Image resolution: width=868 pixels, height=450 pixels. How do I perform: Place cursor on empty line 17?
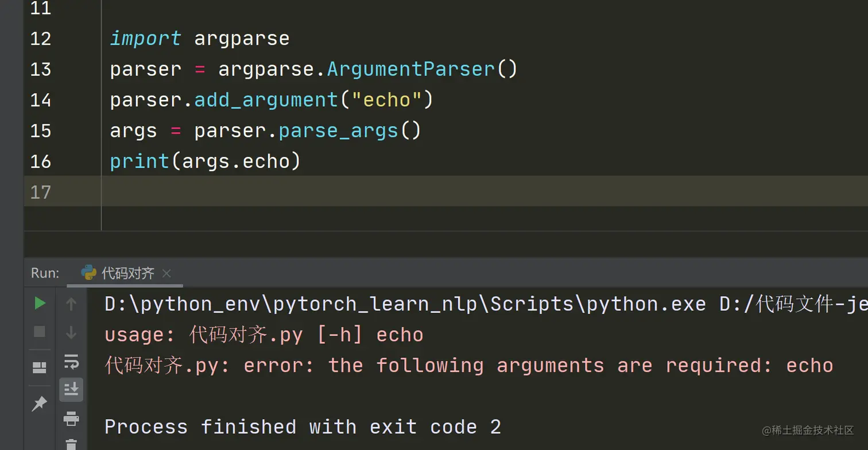pyautogui.click(x=344, y=191)
